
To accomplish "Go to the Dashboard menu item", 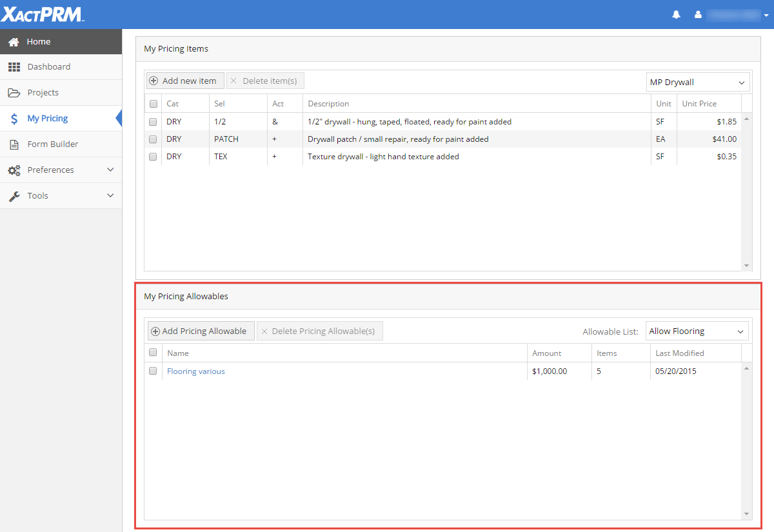I will tap(49, 67).
